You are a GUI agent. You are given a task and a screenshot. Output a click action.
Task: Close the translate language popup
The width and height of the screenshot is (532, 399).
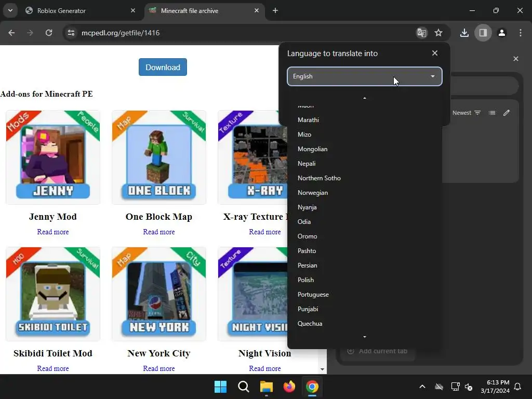click(435, 54)
